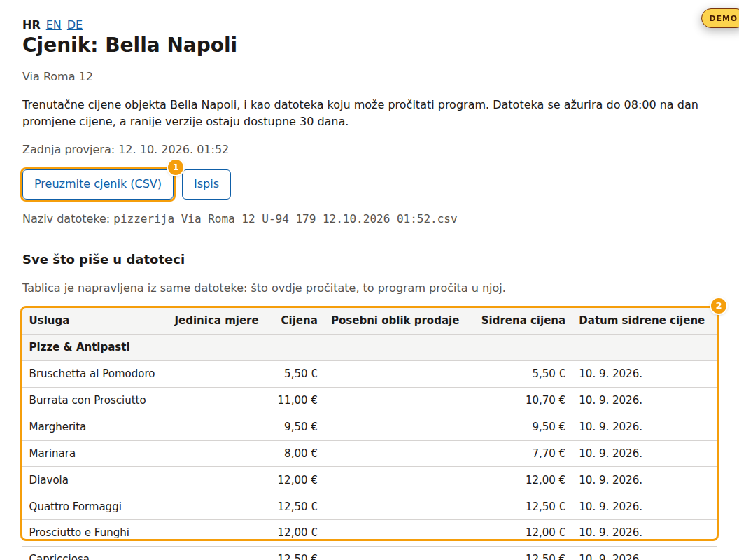The height and width of the screenshot is (560, 739).
Task: Select the bold HR language label
Action: tap(31, 24)
